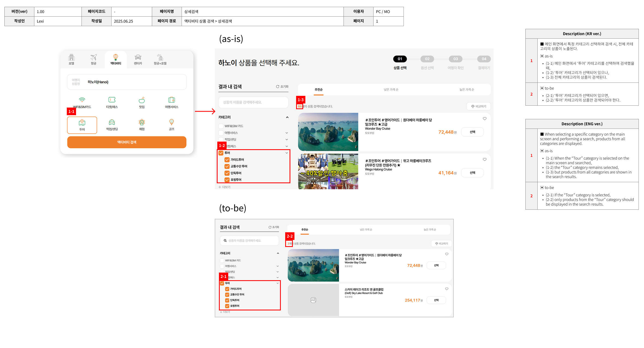Viewport: 644px width, 348px height.
Task: Expand the 여행서비스 category chevron in as-is
Action: tap(287, 133)
